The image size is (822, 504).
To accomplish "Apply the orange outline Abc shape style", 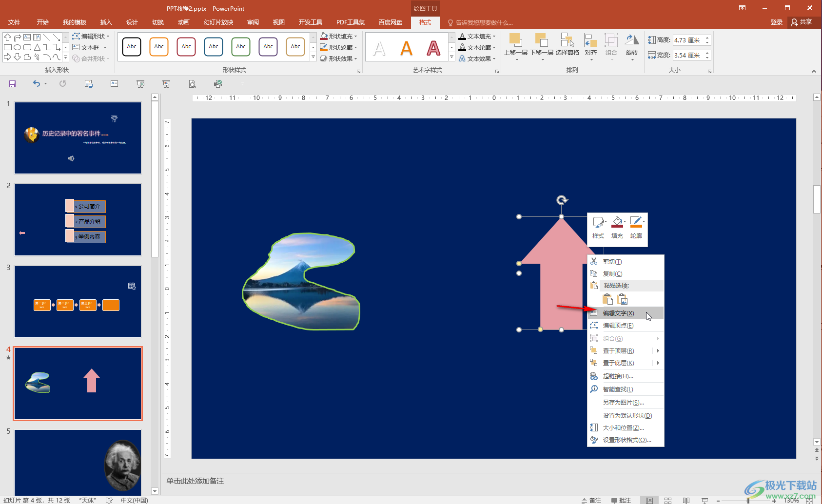I will point(159,47).
